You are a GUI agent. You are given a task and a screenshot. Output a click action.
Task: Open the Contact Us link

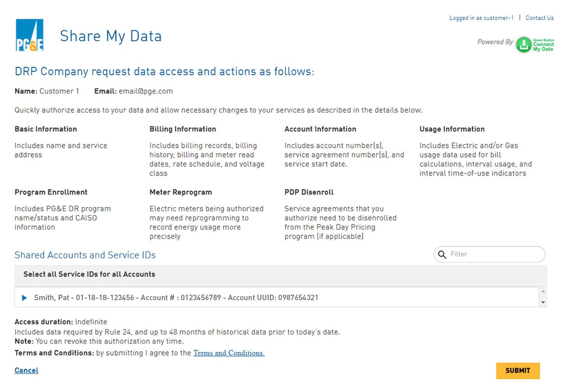pos(539,18)
